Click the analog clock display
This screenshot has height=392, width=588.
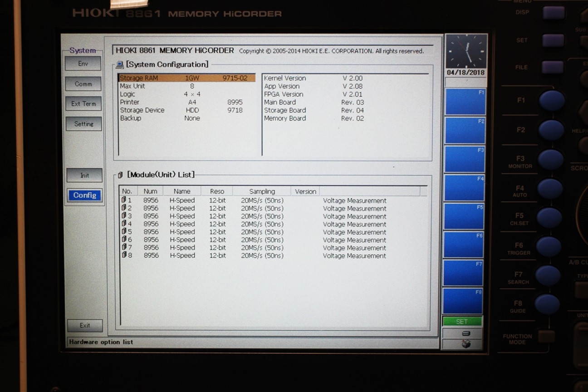466,51
